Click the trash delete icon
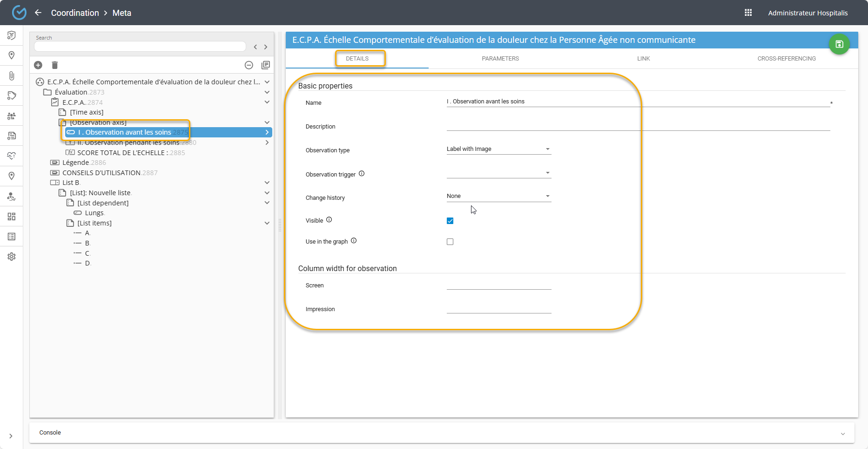The width and height of the screenshot is (868, 449). point(54,65)
